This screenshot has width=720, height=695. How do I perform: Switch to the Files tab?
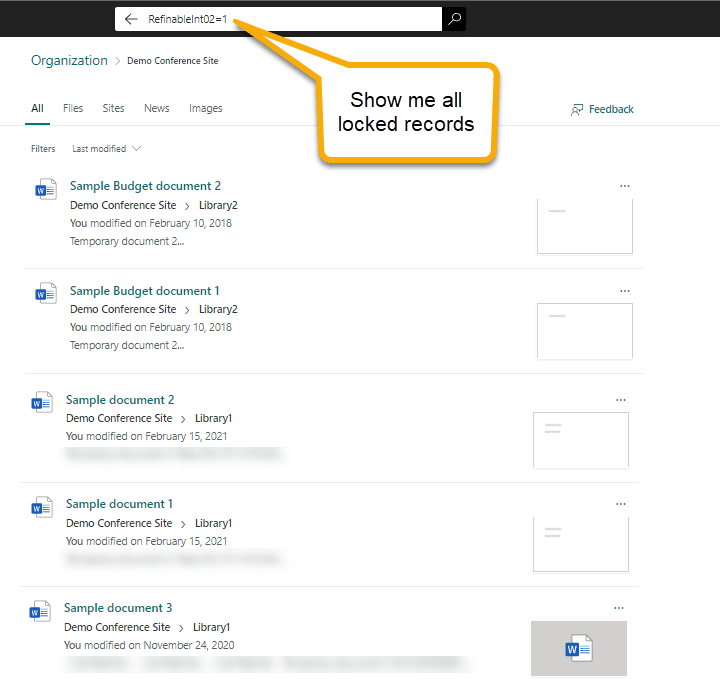(x=73, y=108)
